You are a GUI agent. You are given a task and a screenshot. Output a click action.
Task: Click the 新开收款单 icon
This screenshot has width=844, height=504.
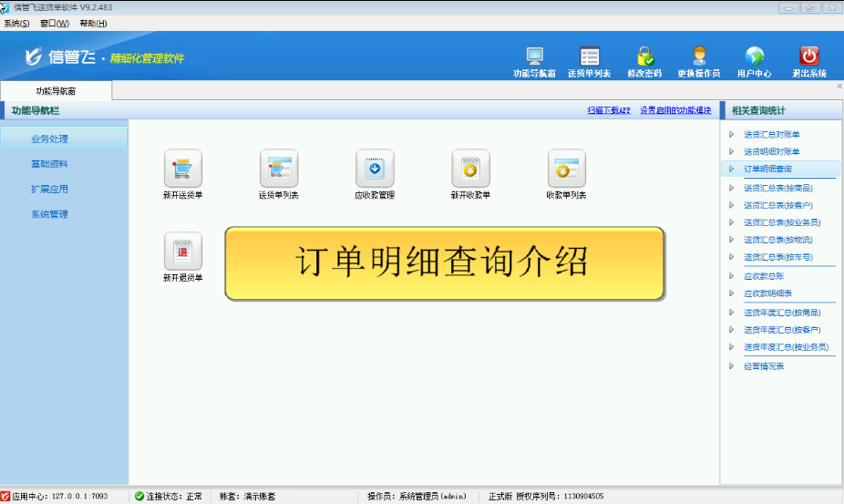[x=470, y=169]
